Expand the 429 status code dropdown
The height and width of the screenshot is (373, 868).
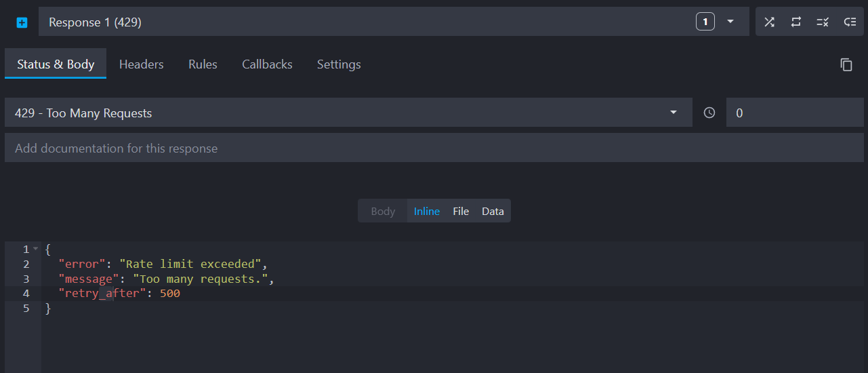(x=673, y=113)
